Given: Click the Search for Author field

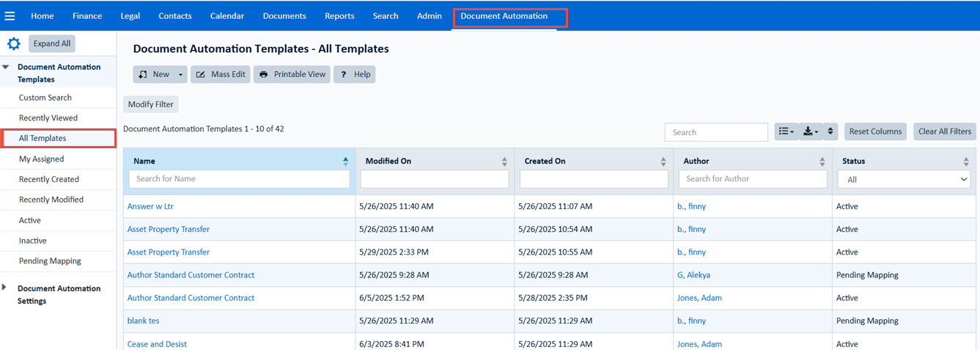Looking at the screenshot, I should (x=753, y=179).
